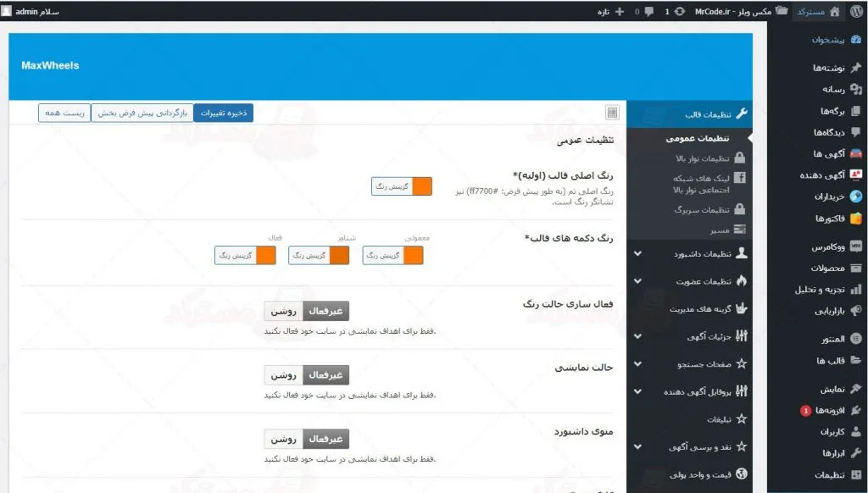This screenshot has width=868, height=493.
Task: Open the main theme color picker swatch
Action: click(x=421, y=186)
